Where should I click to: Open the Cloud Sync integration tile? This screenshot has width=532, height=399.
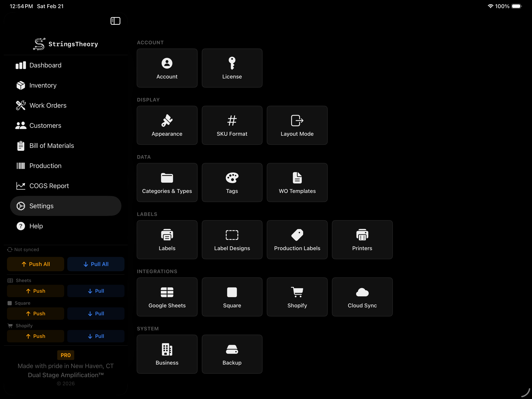pos(362,297)
